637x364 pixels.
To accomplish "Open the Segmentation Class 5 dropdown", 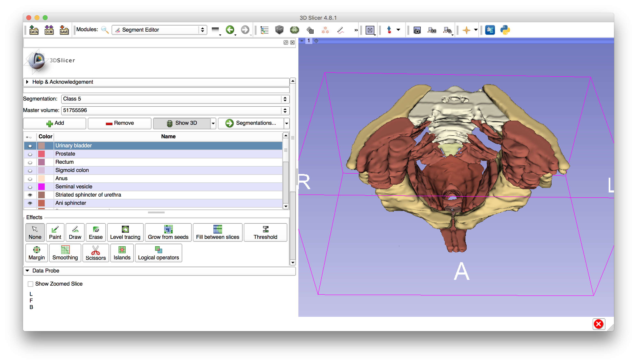I will pos(175,99).
